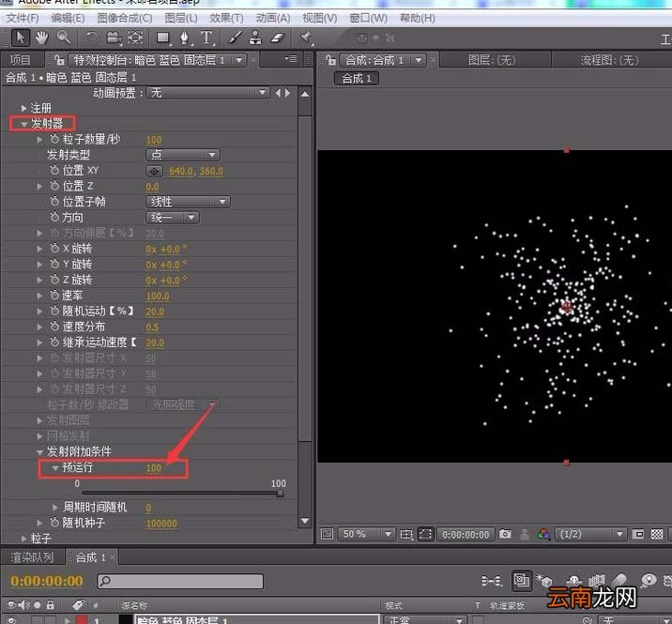Click the 合成 1 breadcrumb button in viewer
Image resolution: width=672 pixels, height=624 pixels.
point(357,79)
